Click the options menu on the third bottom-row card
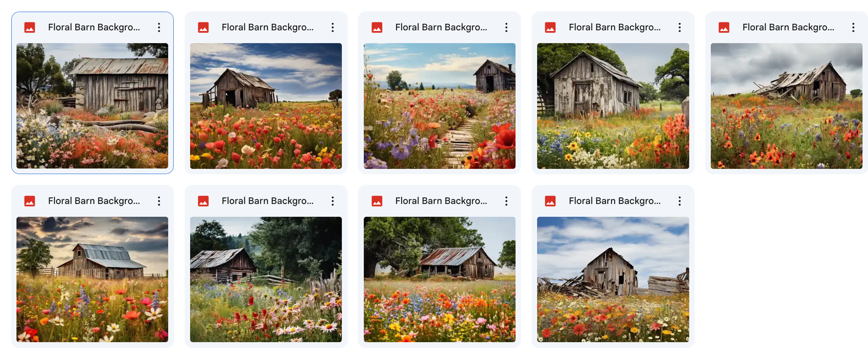This screenshot has width=868, height=348. pos(506,201)
